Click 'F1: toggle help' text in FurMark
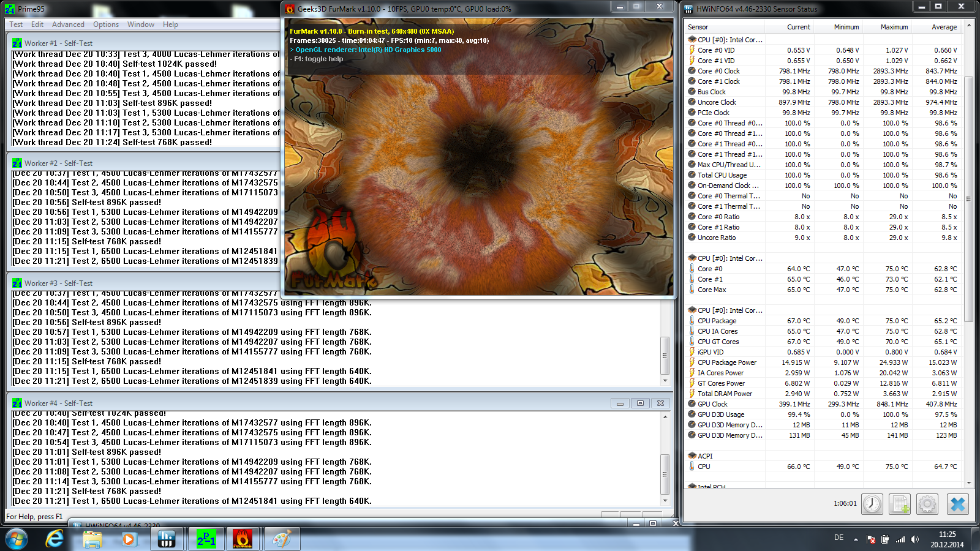This screenshot has width=980, height=551. click(317, 59)
